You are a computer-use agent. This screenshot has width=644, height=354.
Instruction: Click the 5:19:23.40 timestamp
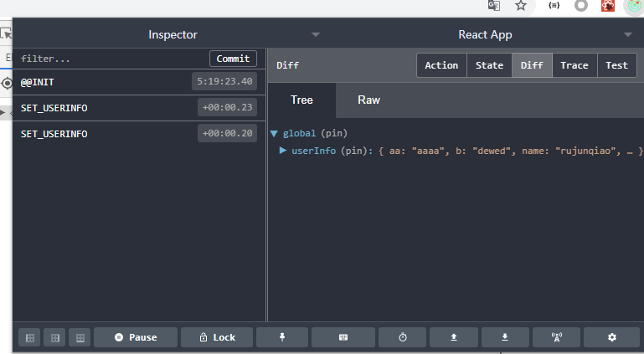coord(224,81)
